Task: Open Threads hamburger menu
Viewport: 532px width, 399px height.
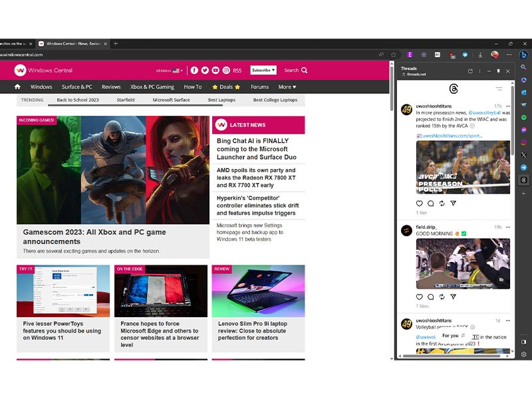Action: (499, 89)
